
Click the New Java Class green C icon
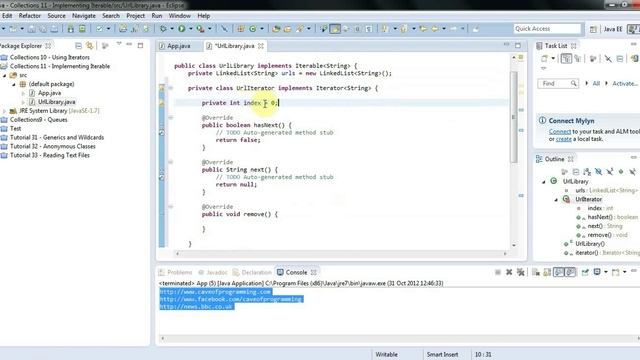253,29
